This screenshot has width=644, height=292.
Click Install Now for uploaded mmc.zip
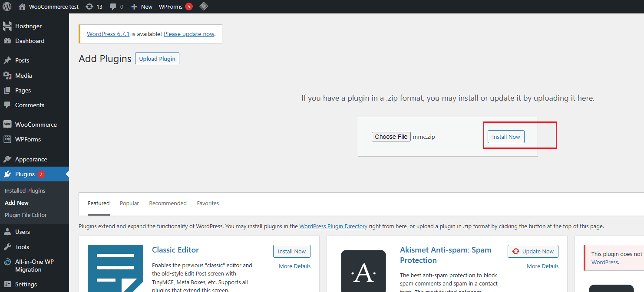pyautogui.click(x=506, y=137)
